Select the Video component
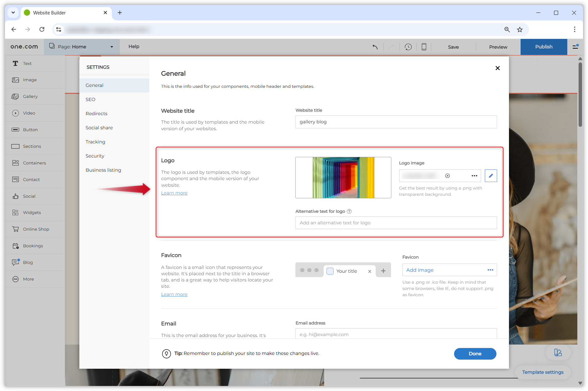 (x=29, y=113)
